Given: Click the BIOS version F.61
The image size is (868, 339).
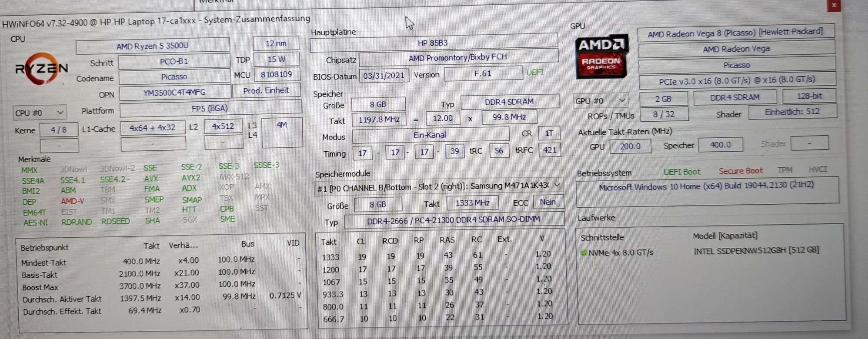Looking at the screenshot, I should click(x=483, y=73).
